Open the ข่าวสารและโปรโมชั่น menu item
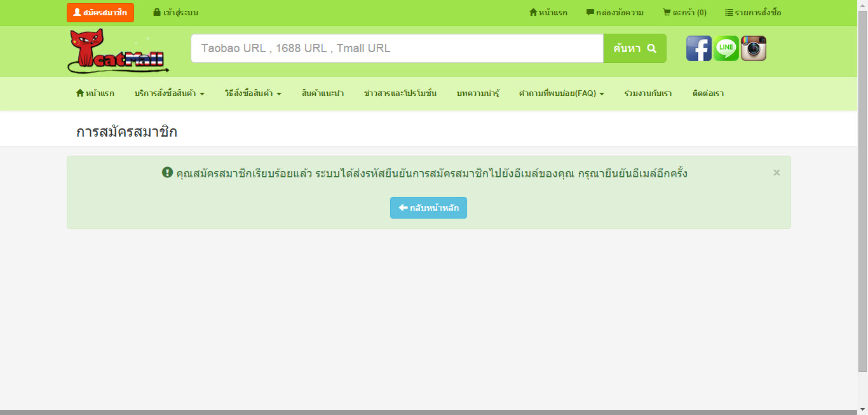This screenshot has width=868, height=415. coord(400,93)
